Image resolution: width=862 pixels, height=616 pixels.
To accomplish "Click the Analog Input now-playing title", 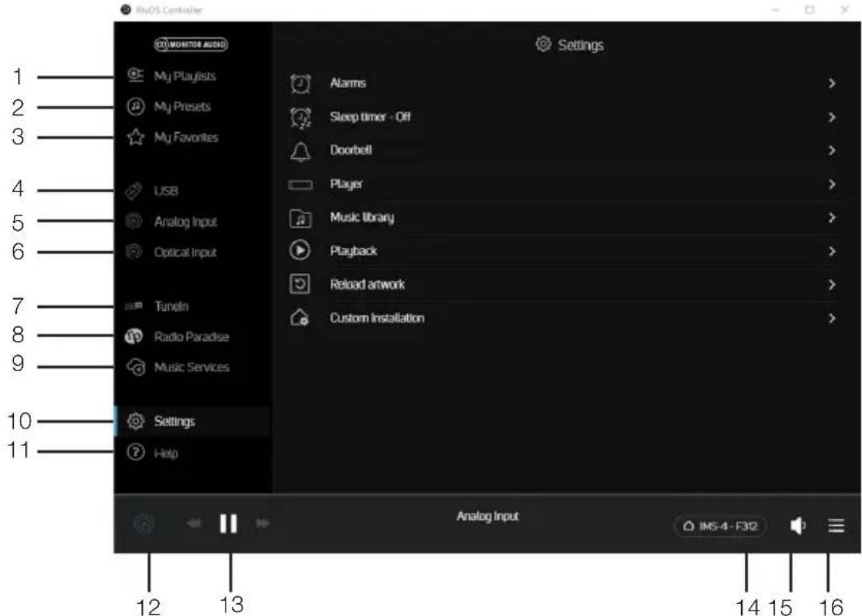I will coord(488,517).
